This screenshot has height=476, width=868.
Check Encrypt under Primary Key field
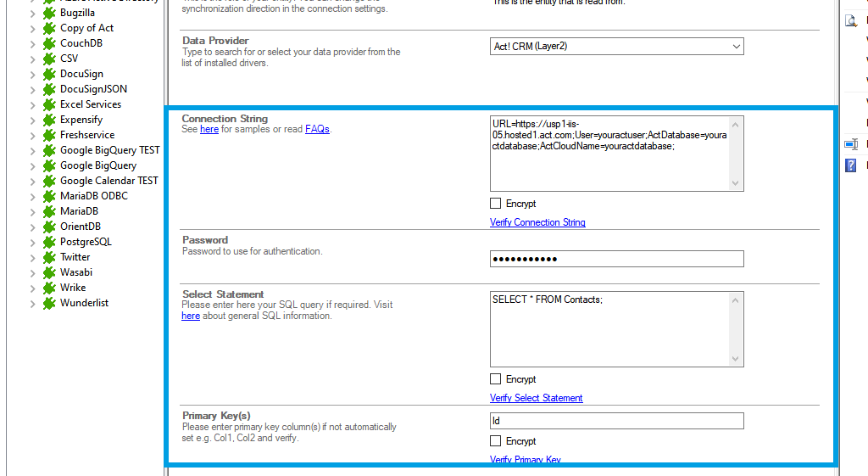[496, 441]
